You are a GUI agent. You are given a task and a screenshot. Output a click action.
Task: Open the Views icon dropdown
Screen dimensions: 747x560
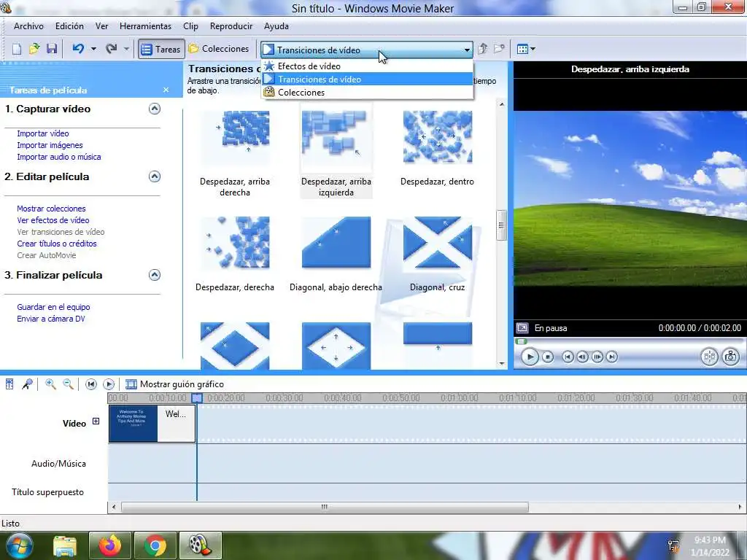(526, 49)
